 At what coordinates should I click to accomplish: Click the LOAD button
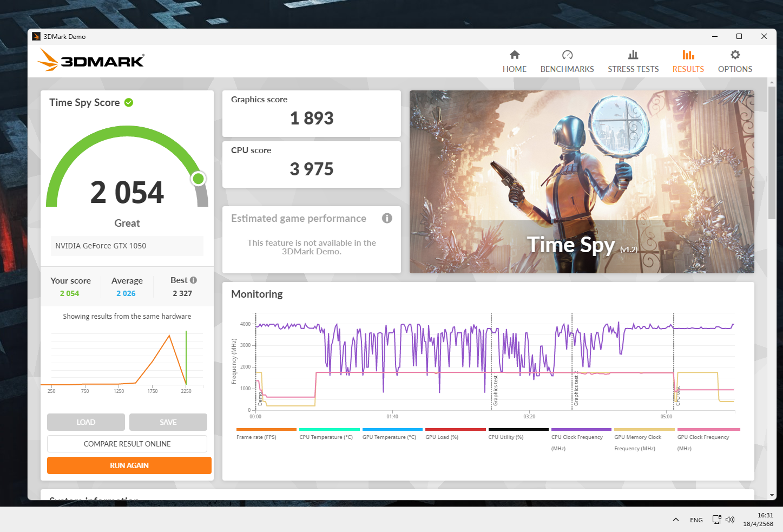point(86,422)
